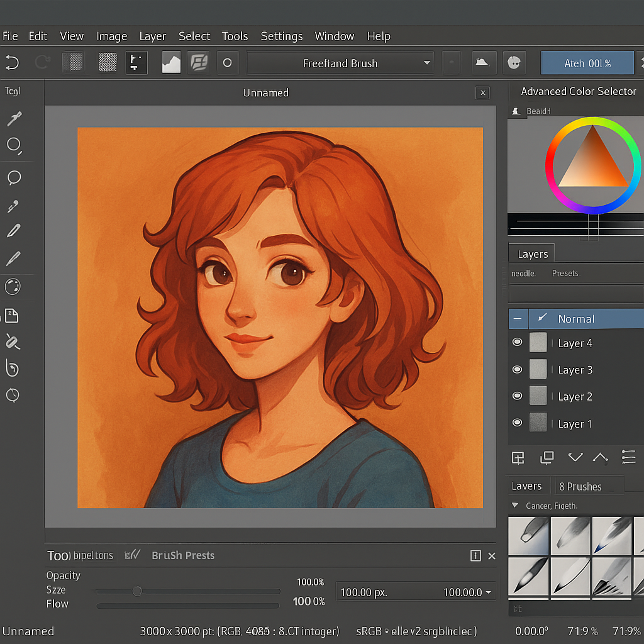This screenshot has width=644, height=644.
Task: Click the blue Ateh opacity button in the toolbar
Action: coord(586,63)
